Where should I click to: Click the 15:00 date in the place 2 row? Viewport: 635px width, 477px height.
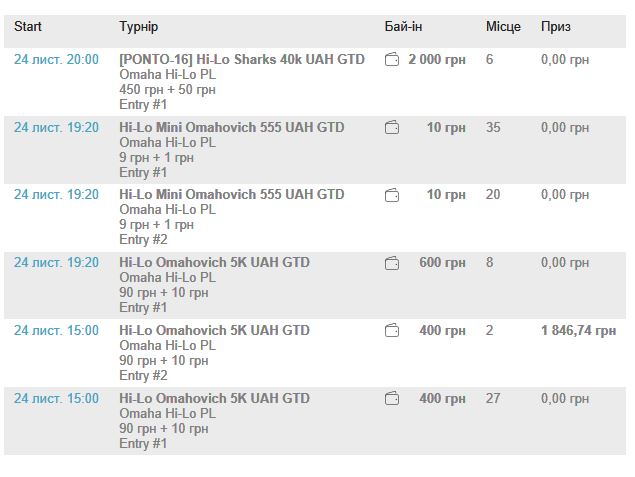[56, 331]
